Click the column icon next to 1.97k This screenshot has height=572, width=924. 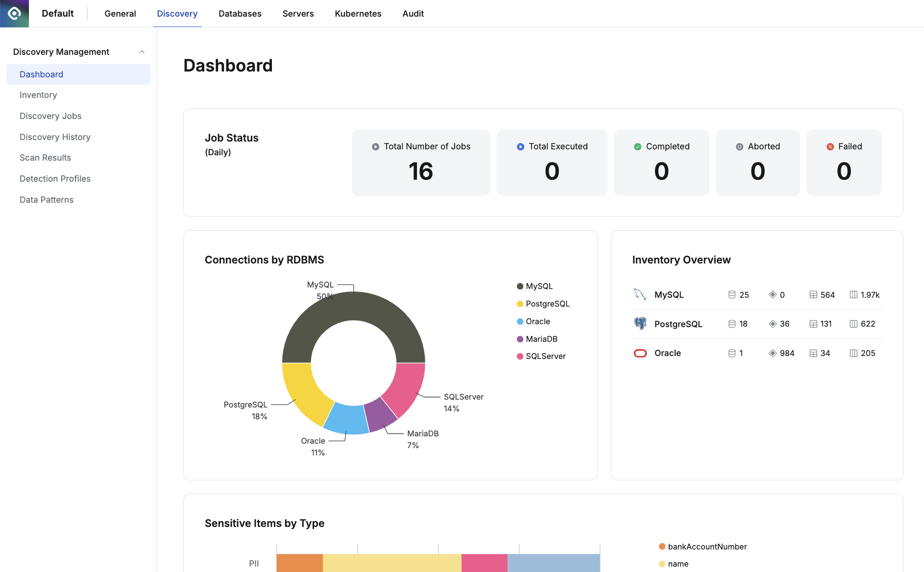point(853,294)
